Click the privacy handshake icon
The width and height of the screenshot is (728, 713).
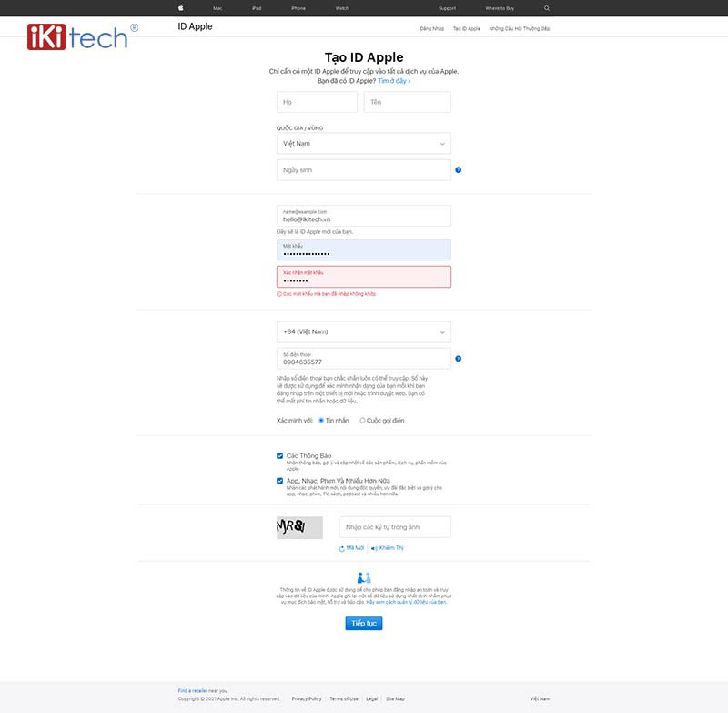click(x=363, y=578)
